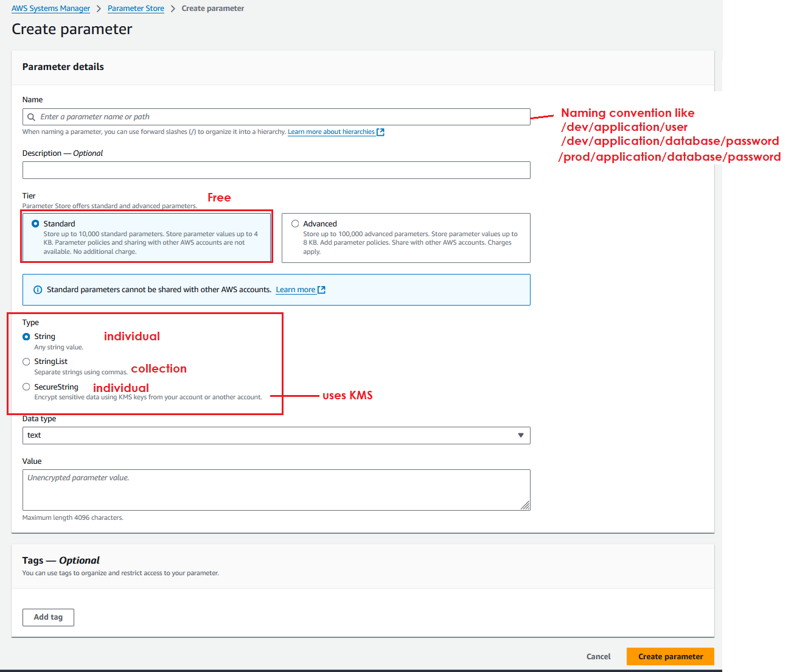
Task: Click the info icon in the blue notice
Action: tap(38, 290)
